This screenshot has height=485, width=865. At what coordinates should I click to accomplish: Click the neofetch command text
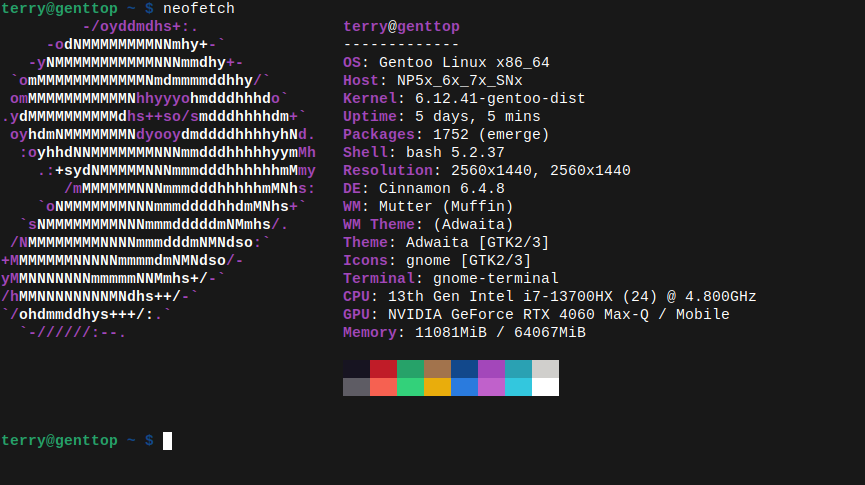(199, 8)
